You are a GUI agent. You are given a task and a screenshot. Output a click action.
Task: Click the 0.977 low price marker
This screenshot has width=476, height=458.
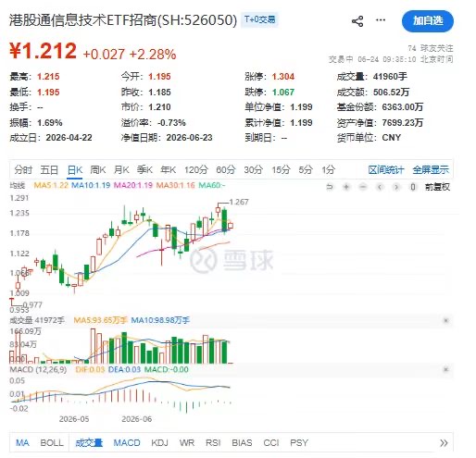tap(32, 304)
